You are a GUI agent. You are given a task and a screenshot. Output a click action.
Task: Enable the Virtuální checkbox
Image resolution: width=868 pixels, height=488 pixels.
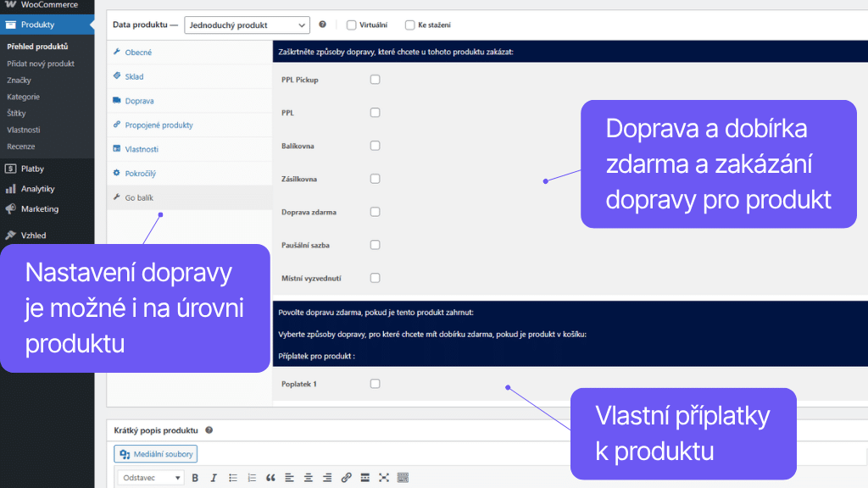(351, 25)
